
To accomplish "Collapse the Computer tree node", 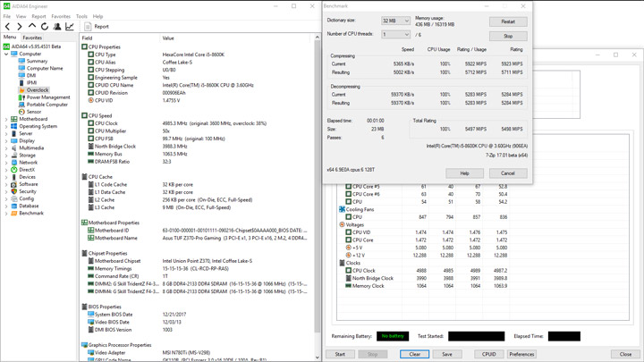I will [x=6, y=54].
